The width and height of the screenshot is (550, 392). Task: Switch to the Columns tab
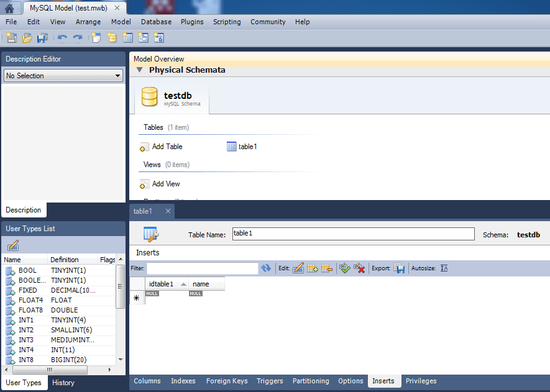coord(147,381)
